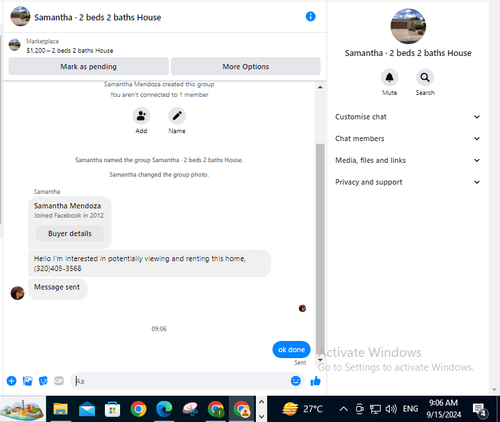Click the chat scrollbar down arrow

320,360
